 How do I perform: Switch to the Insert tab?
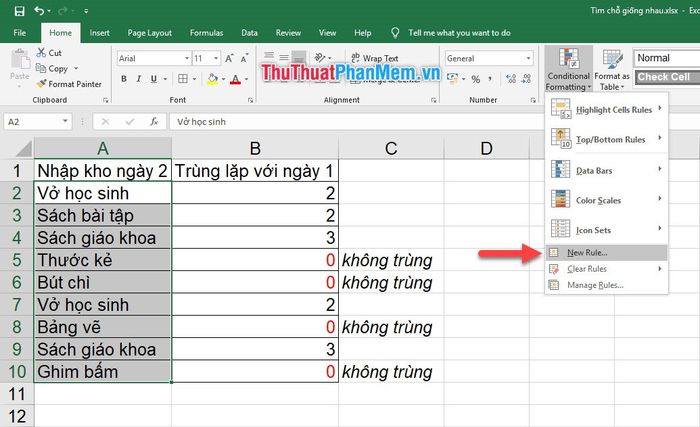point(99,33)
